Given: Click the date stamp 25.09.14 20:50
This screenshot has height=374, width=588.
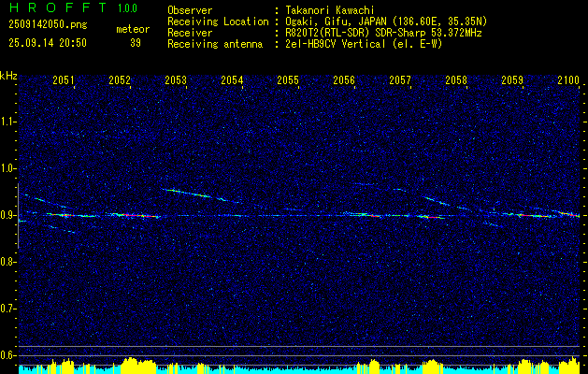Looking at the screenshot, I should click(x=48, y=43).
